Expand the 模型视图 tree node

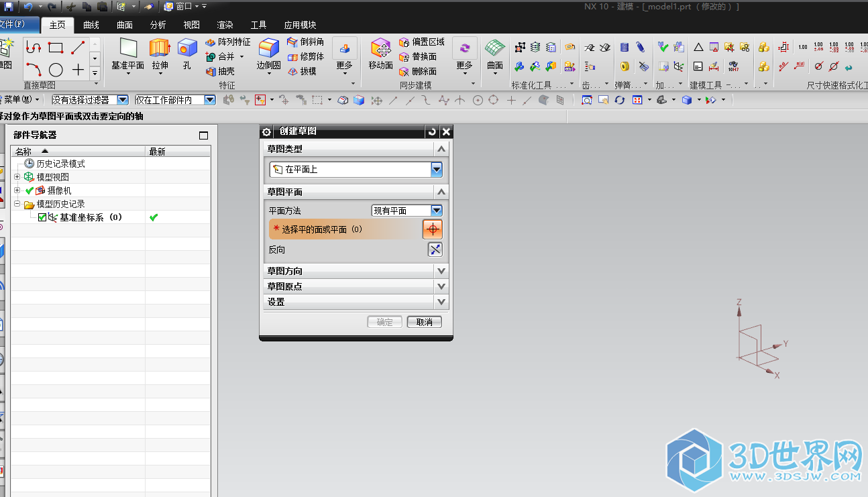pos(17,177)
